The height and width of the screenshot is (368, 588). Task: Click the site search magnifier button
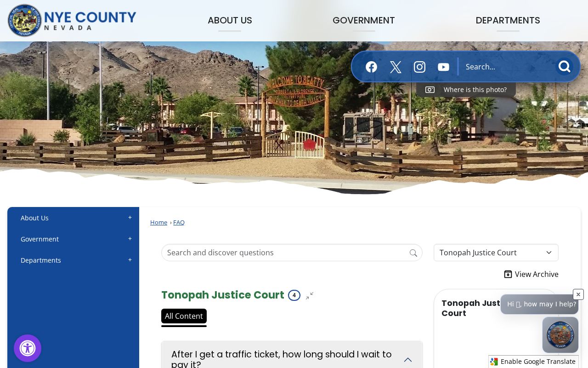coord(564,67)
